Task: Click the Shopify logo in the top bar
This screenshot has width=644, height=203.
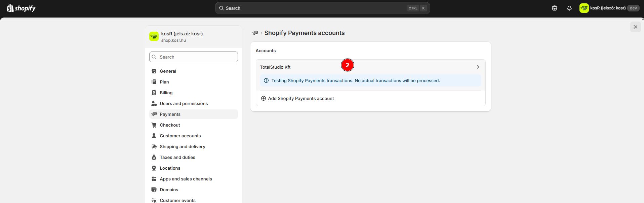Action: point(21,8)
